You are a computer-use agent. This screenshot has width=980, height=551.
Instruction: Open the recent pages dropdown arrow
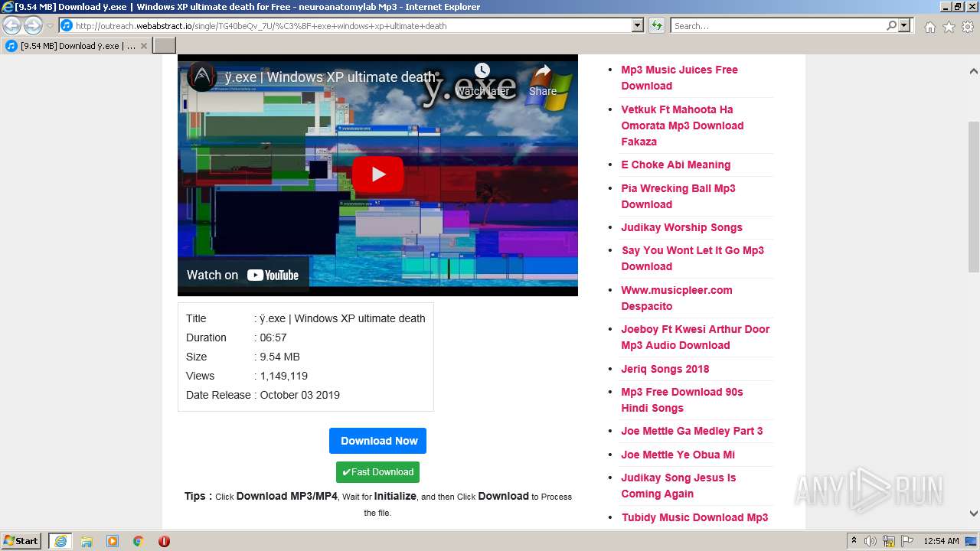50,25
